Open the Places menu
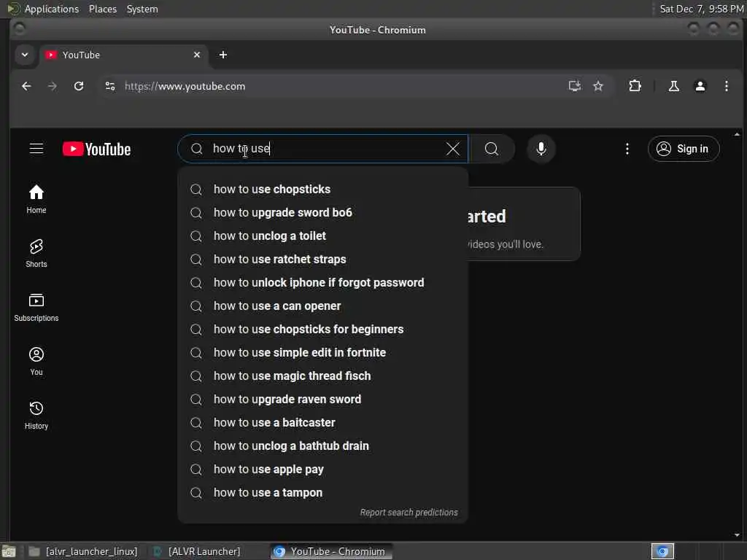The height and width of the screenshot is (560, 747). pos(102,9)
